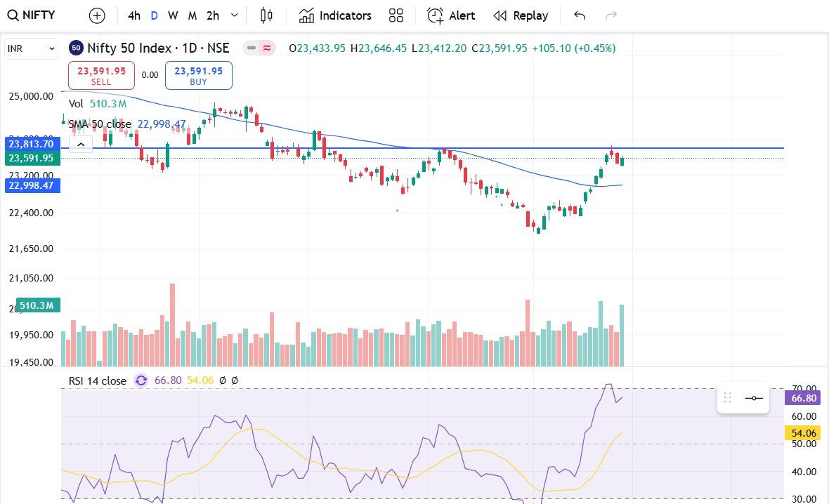Select the horizontal line tool in floating toolbar
Image resolution: width=829 pixels, height=504 pixels.
(754, 398)
